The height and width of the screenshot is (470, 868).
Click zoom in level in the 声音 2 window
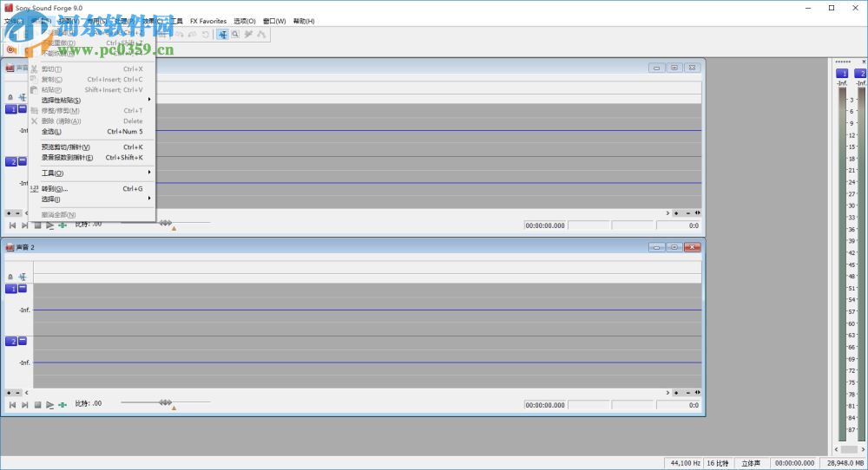point(9,393)
